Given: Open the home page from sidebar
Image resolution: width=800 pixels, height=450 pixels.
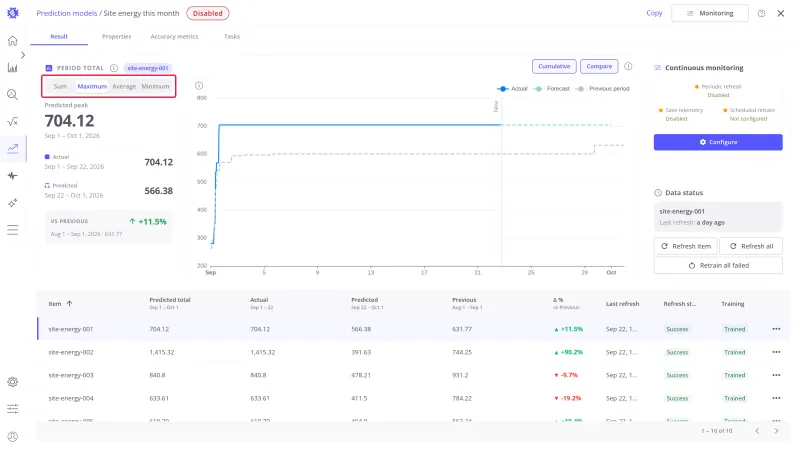Looking at the screenshot, I should (x=13, y=41).
